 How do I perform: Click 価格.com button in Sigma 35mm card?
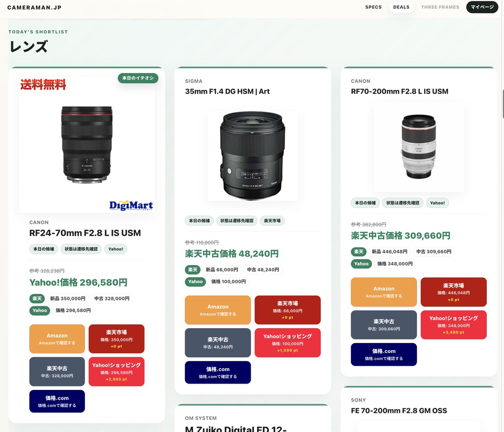(x=218, y=372)
